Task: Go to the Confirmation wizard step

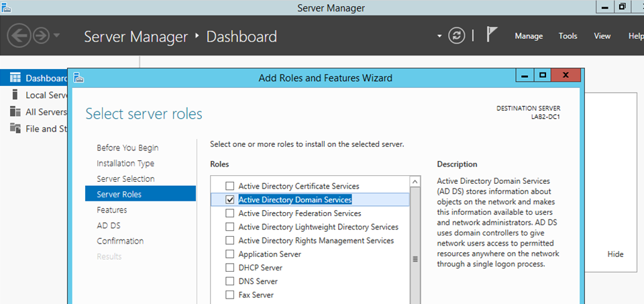Action: pyautogui.click(x=120, y=241)
